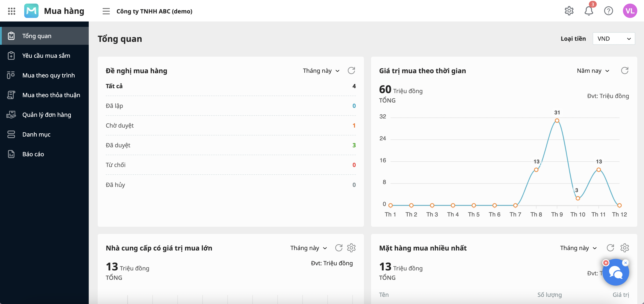Click the Th 9 chart point valued 31

click(557, 121)
